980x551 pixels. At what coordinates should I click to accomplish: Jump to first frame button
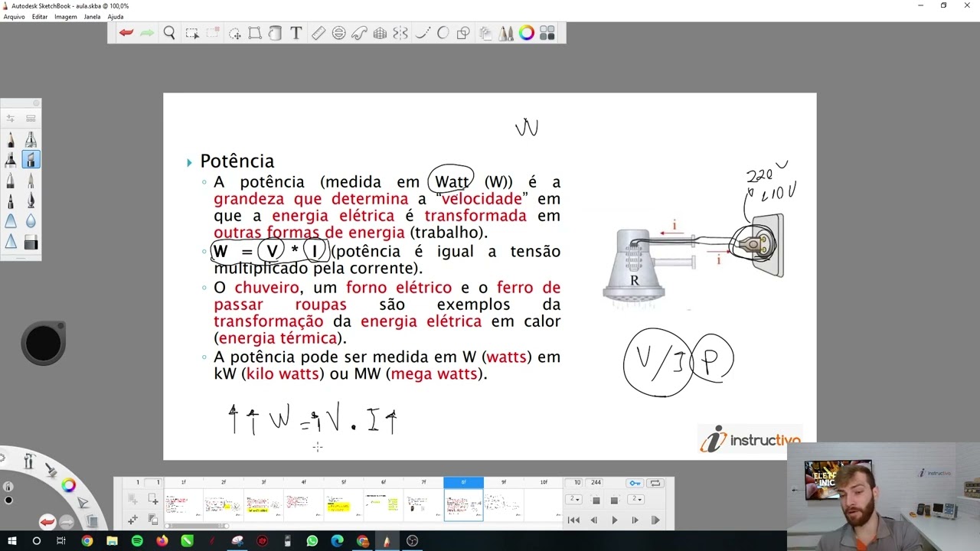573,520
